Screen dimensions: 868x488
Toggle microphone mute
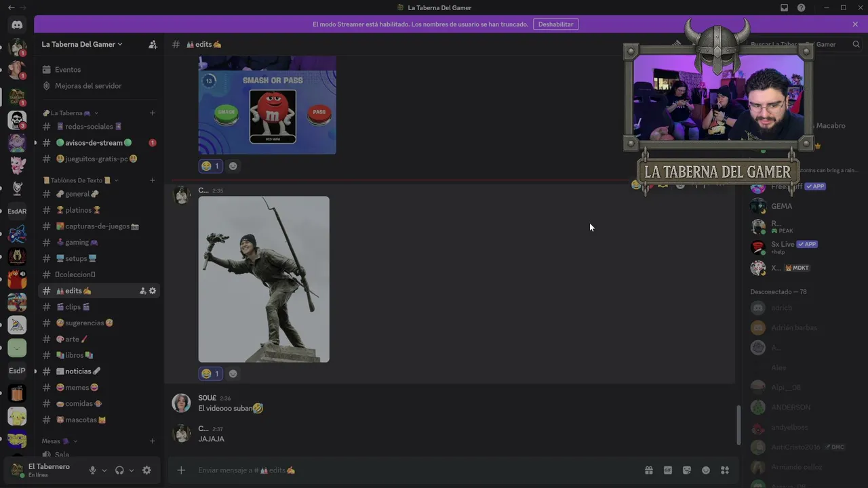(92, 470)
